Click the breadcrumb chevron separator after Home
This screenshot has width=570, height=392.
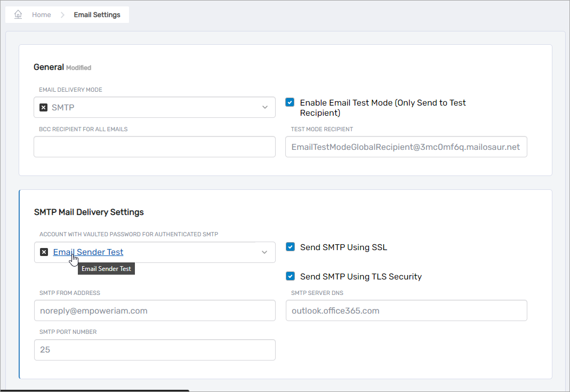click(x=62, y=15)
